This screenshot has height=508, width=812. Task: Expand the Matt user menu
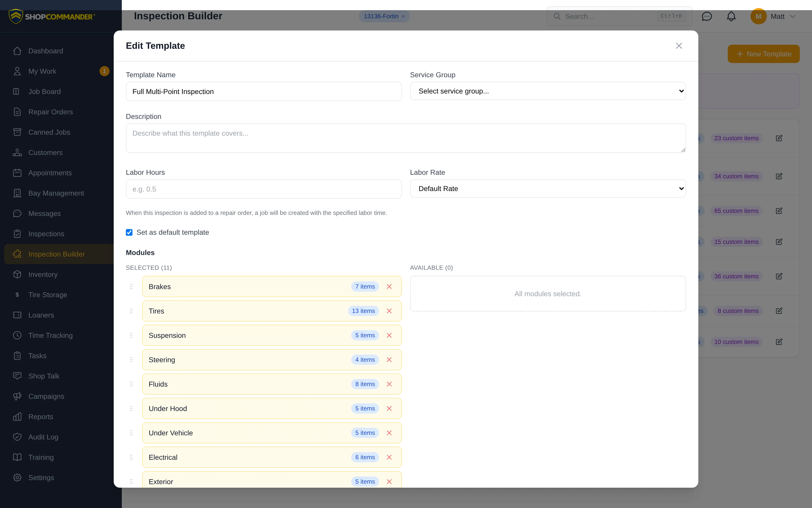pyautogui.click(x=773, y=17)
